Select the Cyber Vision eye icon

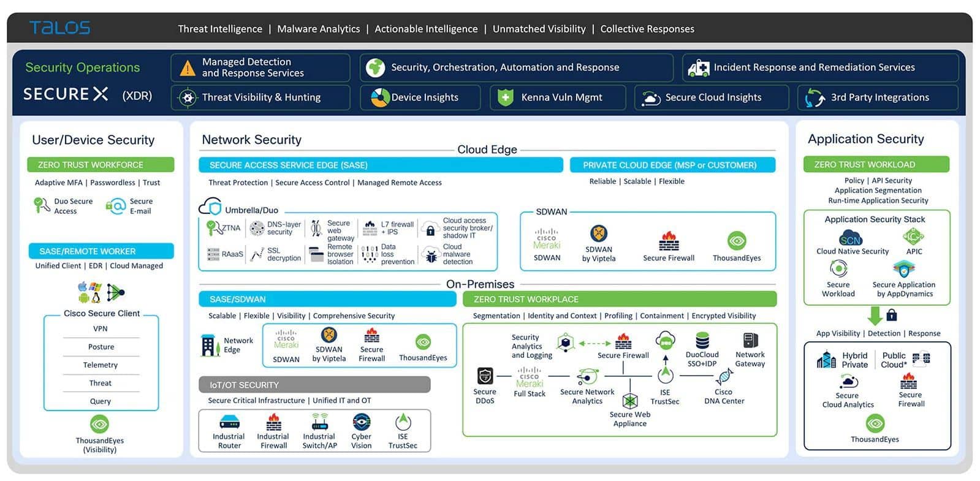point(362,422)
